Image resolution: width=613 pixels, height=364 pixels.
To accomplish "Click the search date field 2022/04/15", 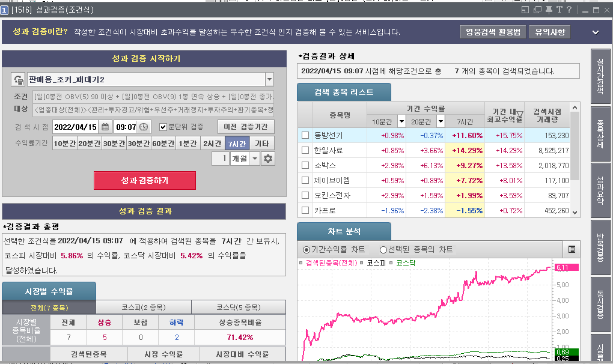I will tap(76, 127).
